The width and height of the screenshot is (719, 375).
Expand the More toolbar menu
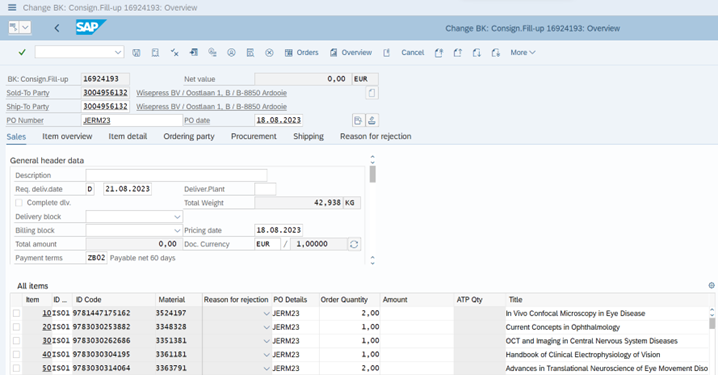(523, 53)
